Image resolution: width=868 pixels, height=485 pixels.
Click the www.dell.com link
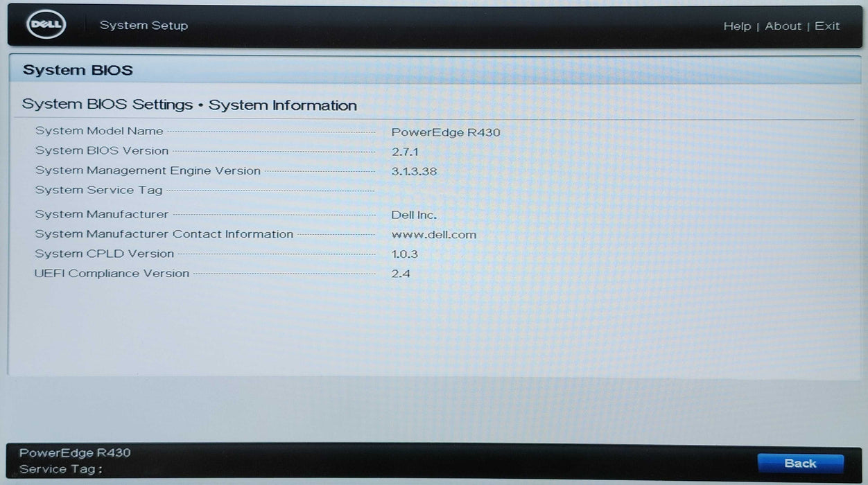[x=433, y=235]
